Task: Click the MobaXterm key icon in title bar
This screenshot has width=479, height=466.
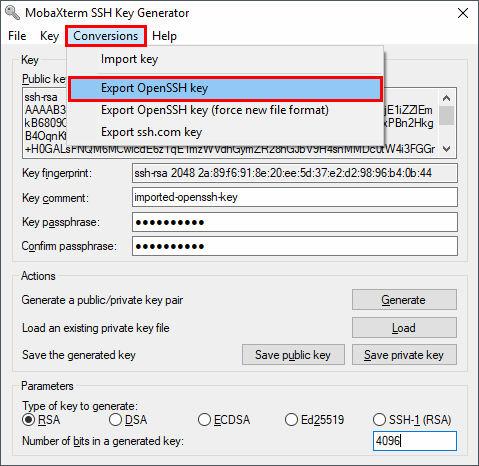Action: (x=13, y=13)
